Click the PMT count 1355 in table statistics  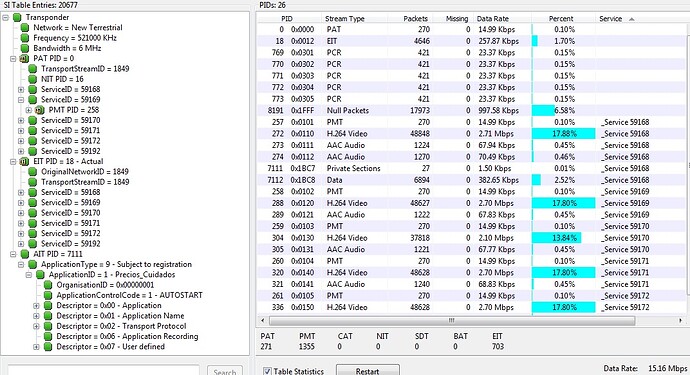[307, 347]
